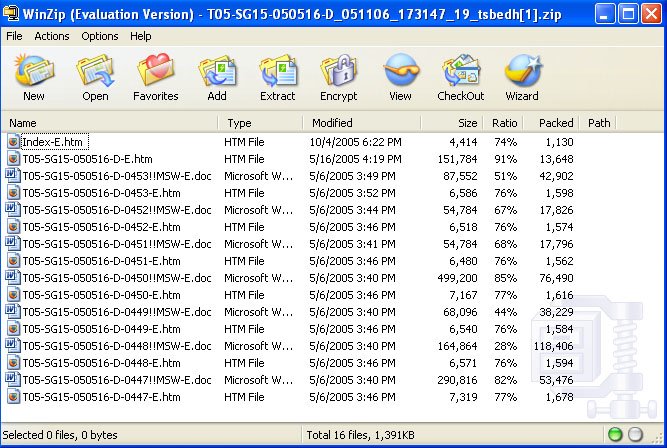Click the CheckOut toolbar icon

[x=461, y=71]
